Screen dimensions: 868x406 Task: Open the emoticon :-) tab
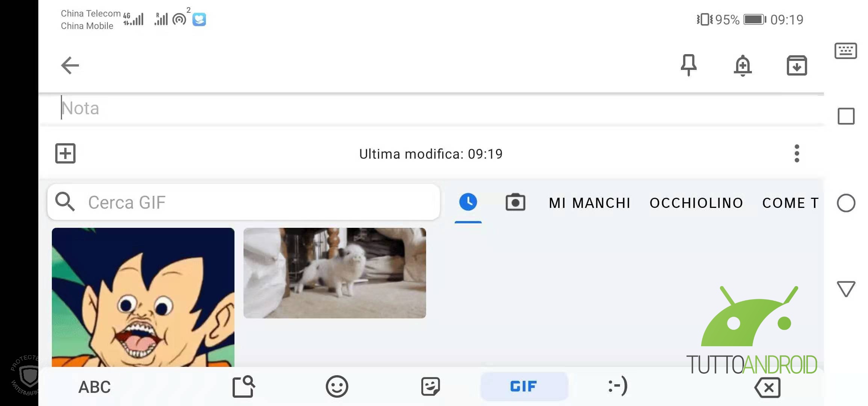coord(618,386)
